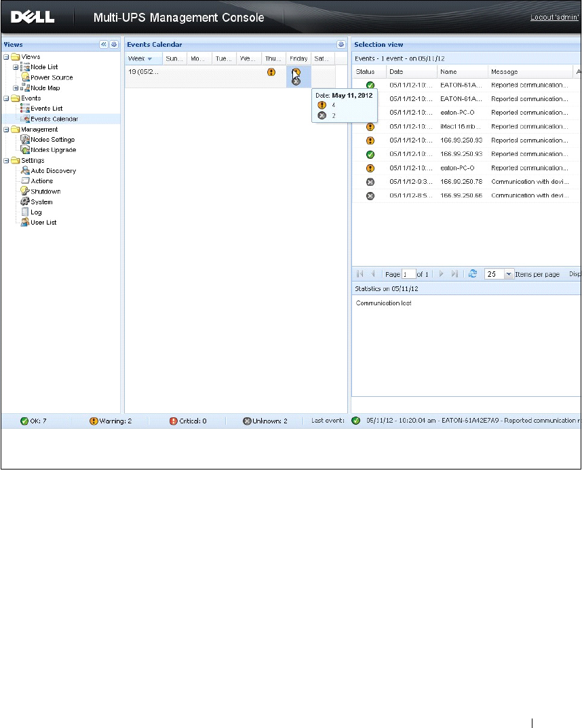Go to previous page of events
This screenshot has height=728, width=582.
[372, 274]
